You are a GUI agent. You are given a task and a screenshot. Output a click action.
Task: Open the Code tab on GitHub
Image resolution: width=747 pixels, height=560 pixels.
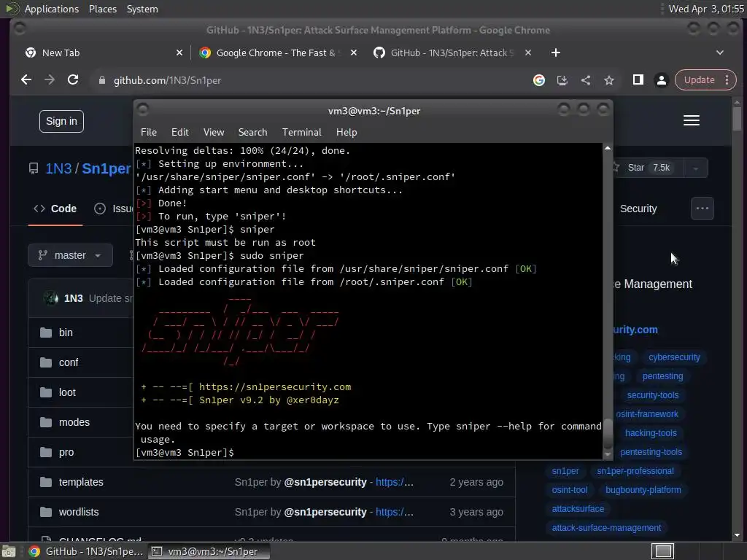[55, 209]
